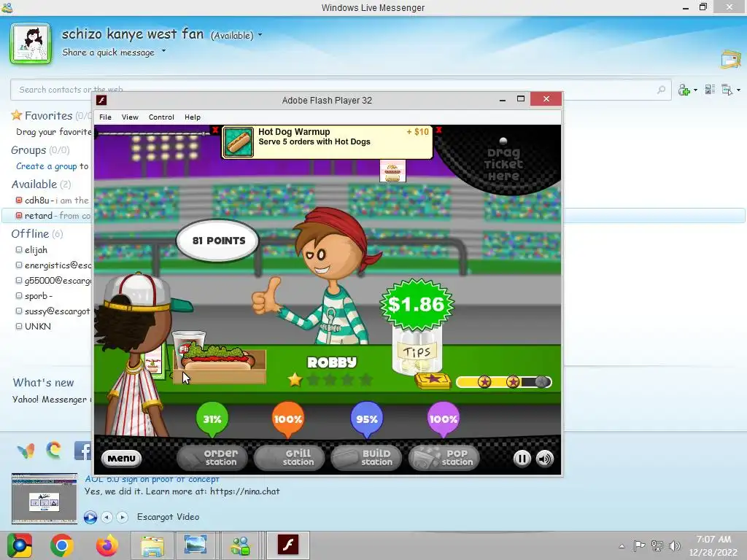Screen dimensions: 747x560
Task: Click the Hot Dog Warmup special icon
Action: pyautogui.click(x=239, y=141)
